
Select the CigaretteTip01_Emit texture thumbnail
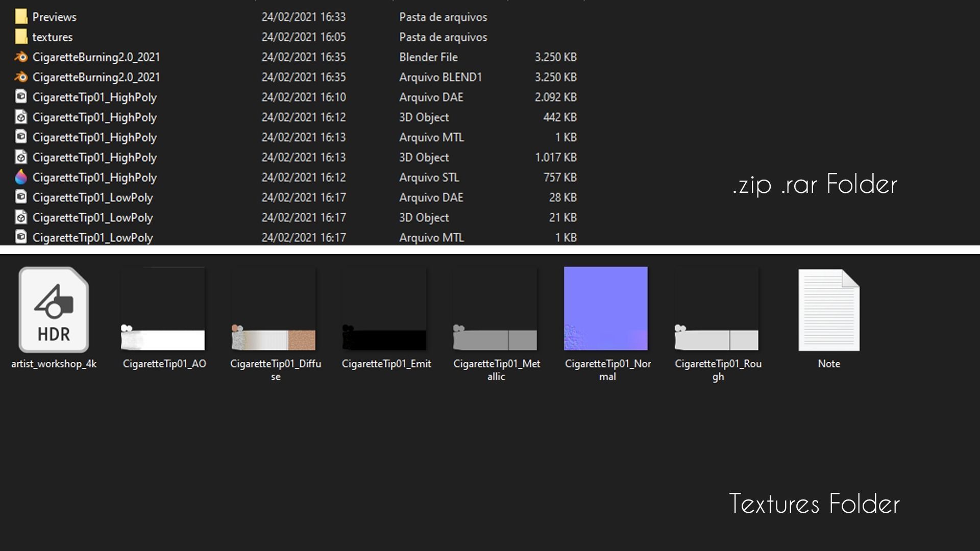coord(384,309)
